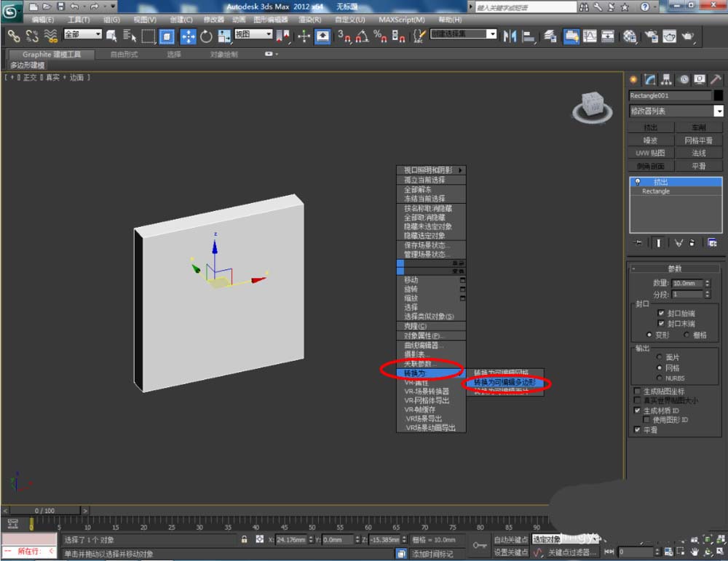Toggle the selection lock icon
The height and width of the screenshot is (561, 728).
245,540
